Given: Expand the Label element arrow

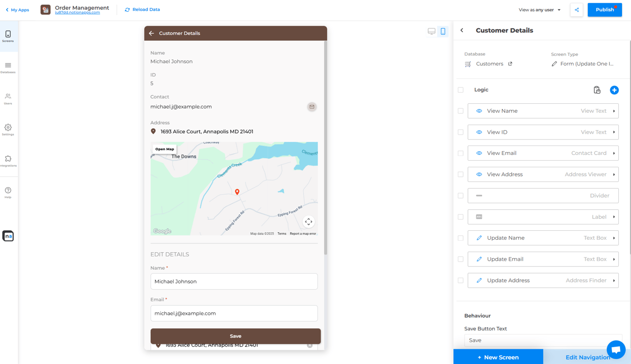Looking at the screenshot, I should click(614, 217).
